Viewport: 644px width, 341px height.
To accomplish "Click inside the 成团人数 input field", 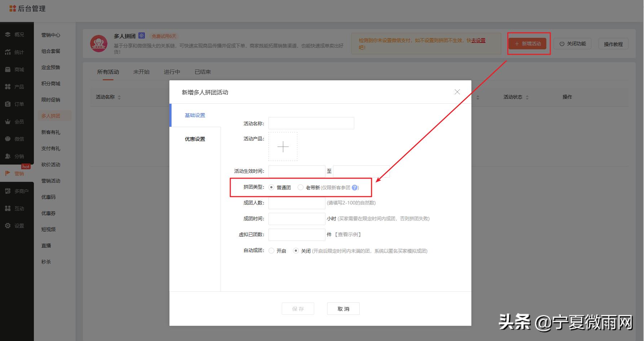I will (296, 203).
